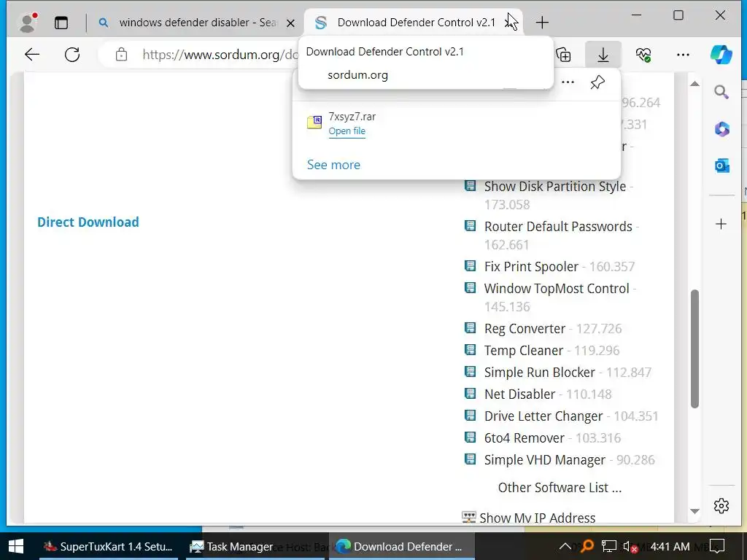Reload the page with refresh icon
The height and width of the screenshot is (560, 747).
point(72,54)
